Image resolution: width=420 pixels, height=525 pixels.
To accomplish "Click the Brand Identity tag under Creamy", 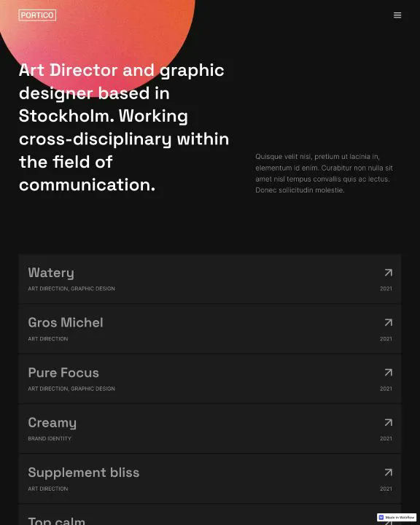I will click(x=50, y=439).
